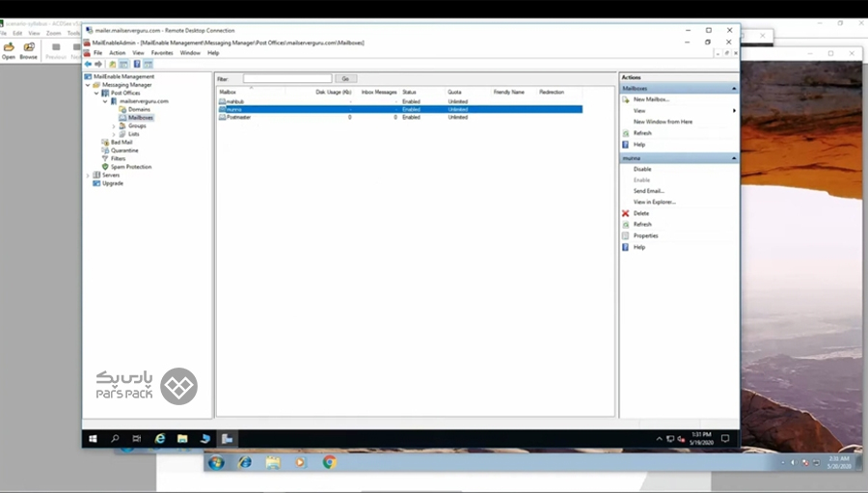Click Refresh under the munna actions section
Screen dimensions: 868x493
[642, 225]
